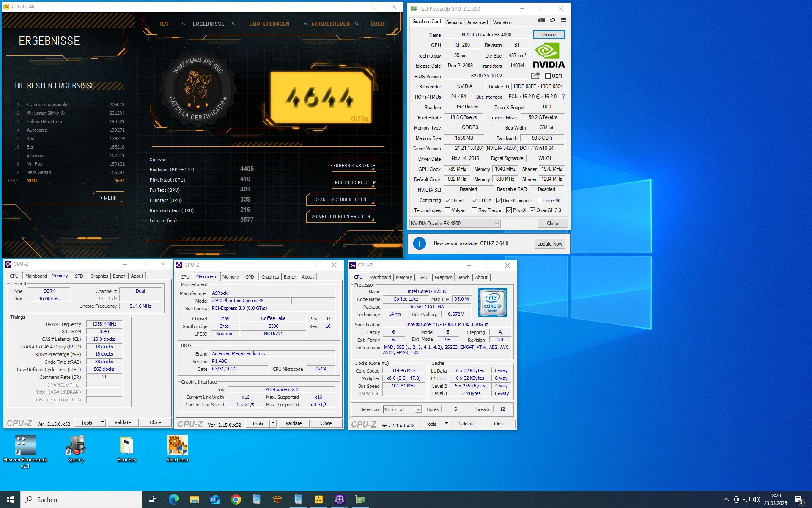The width and height of the screenshot is (812, 508).
Task: Show hidden system tray icons
Action: (x=726, y=500)
